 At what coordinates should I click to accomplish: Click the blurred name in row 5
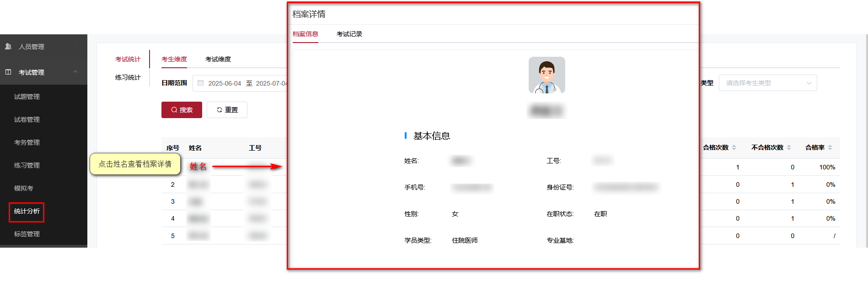[198, 236]
